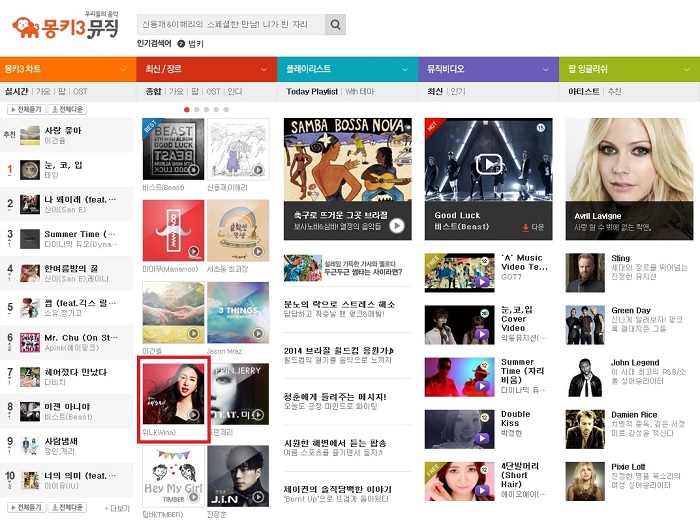Click top 전체듣기 play-all button

(x=26, y=109)
